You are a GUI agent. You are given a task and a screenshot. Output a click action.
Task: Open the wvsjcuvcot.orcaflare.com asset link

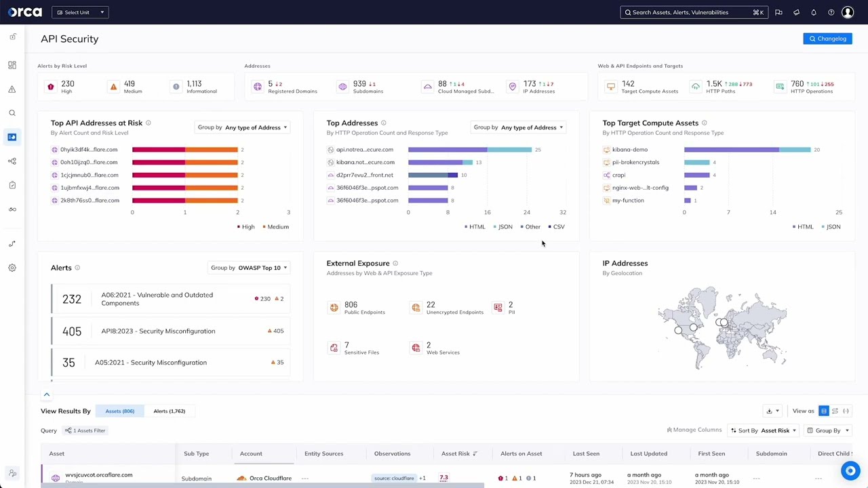click(x=98, y=475)
